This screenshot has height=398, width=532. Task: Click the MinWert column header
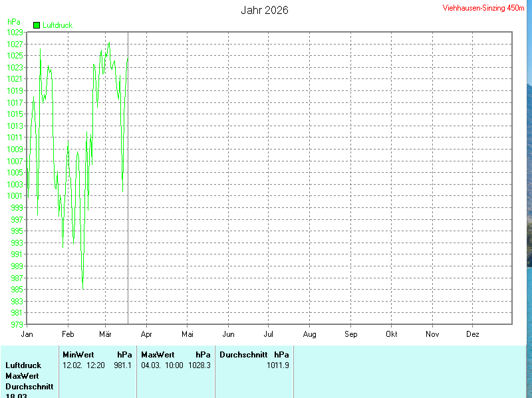tap(78, 355)
